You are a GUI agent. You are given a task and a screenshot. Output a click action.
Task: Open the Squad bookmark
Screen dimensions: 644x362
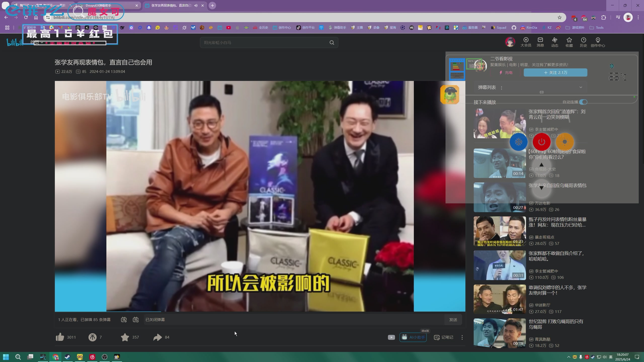click(498, 28)
